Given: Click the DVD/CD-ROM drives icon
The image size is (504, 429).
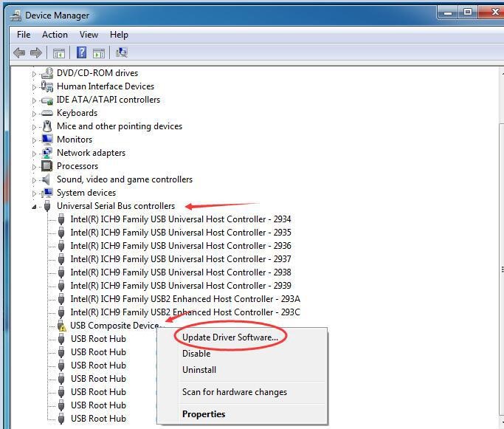Looking at the screenshot, I should (x=47, y=73).
